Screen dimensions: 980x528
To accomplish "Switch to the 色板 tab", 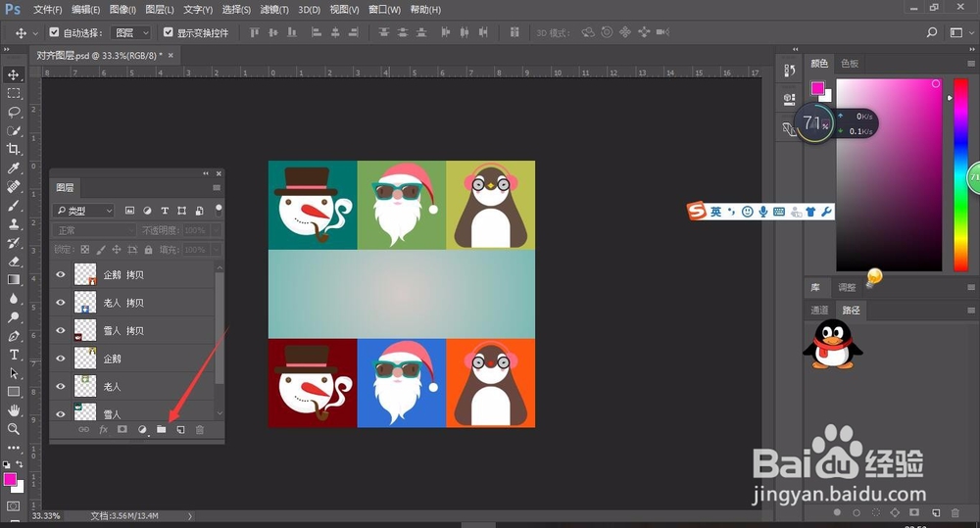I will [x=850, y=63].
